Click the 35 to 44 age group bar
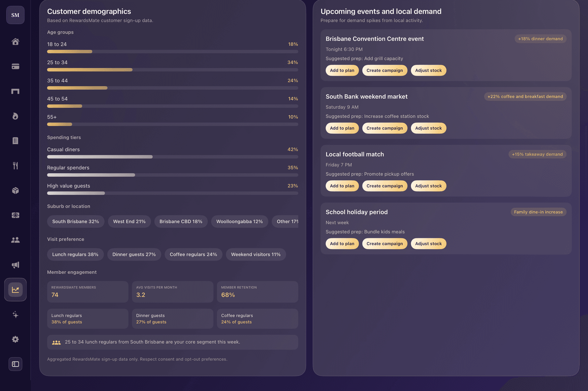588x391 pixels. tap(172, 88)
